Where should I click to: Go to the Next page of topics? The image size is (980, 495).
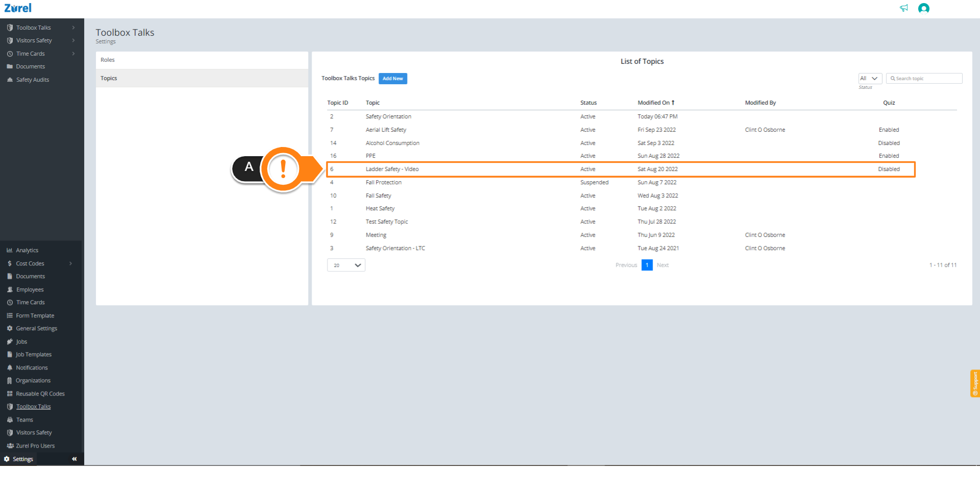tap(663, 265)
